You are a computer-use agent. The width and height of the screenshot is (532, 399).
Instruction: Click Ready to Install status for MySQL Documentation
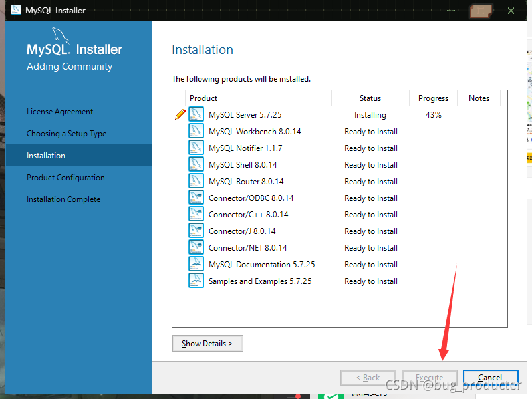(x=371, y=265)
